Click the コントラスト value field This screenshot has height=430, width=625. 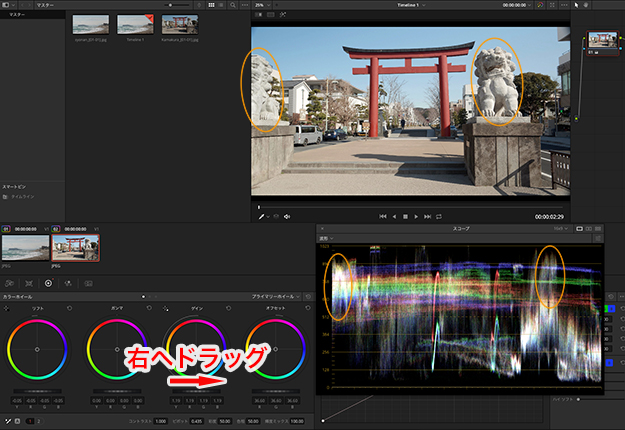point(160,422)
